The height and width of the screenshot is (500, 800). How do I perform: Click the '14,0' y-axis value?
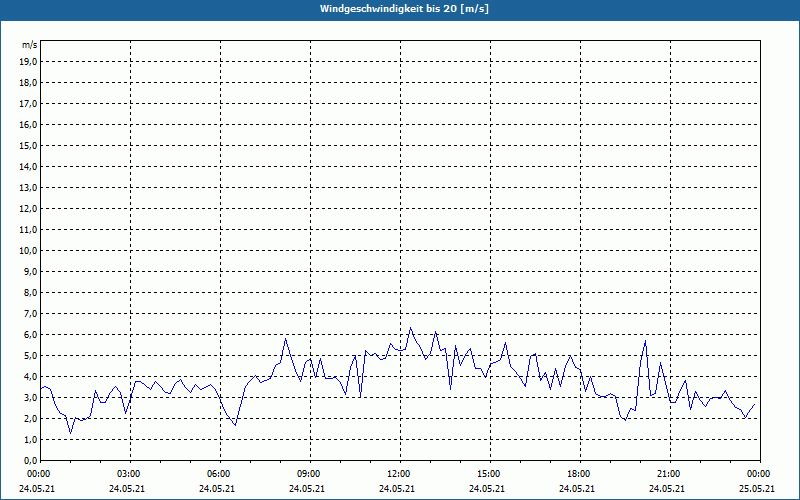pos(29,166)
